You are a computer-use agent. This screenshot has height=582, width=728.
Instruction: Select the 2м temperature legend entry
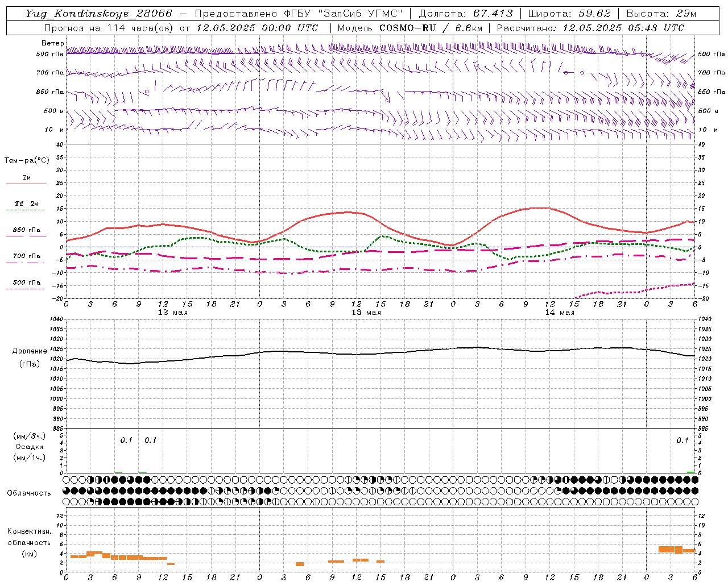pyautogui.click(x=27, y=177)
